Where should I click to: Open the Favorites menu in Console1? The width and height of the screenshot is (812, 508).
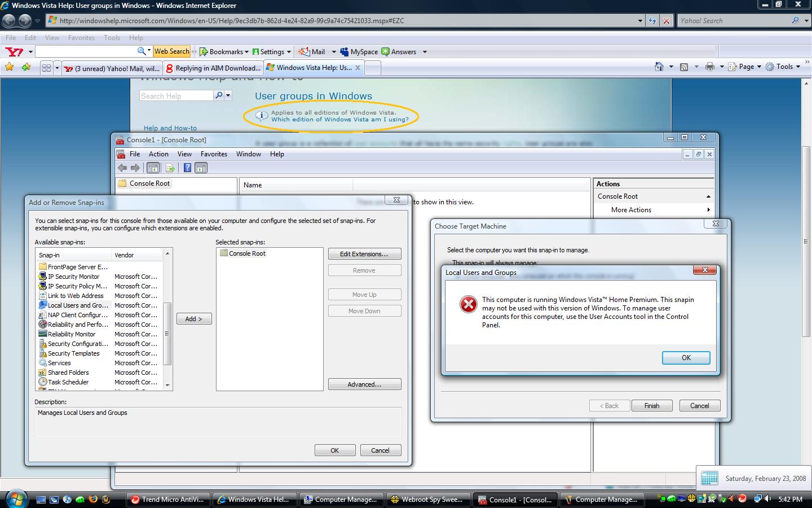[214, 154]
